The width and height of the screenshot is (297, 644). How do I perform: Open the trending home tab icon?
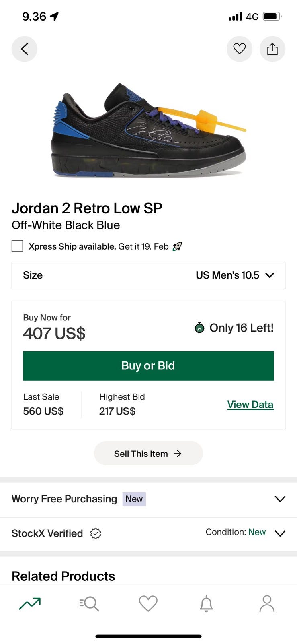point(30,603)
